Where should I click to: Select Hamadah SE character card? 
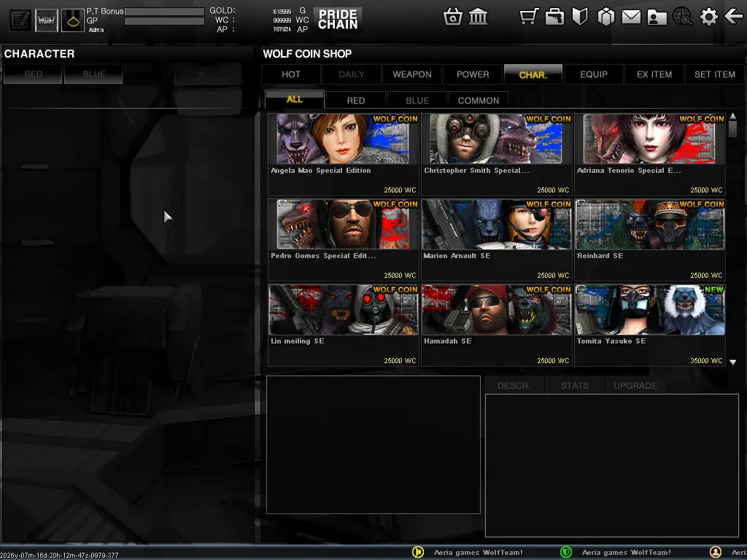pyautogui.click(x=496, y=324)
